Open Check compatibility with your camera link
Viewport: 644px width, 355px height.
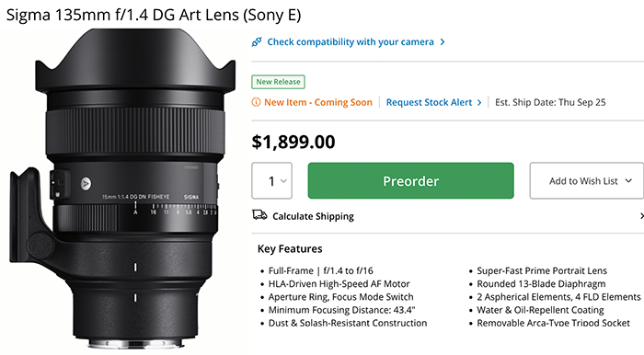[x=351, y=42]
